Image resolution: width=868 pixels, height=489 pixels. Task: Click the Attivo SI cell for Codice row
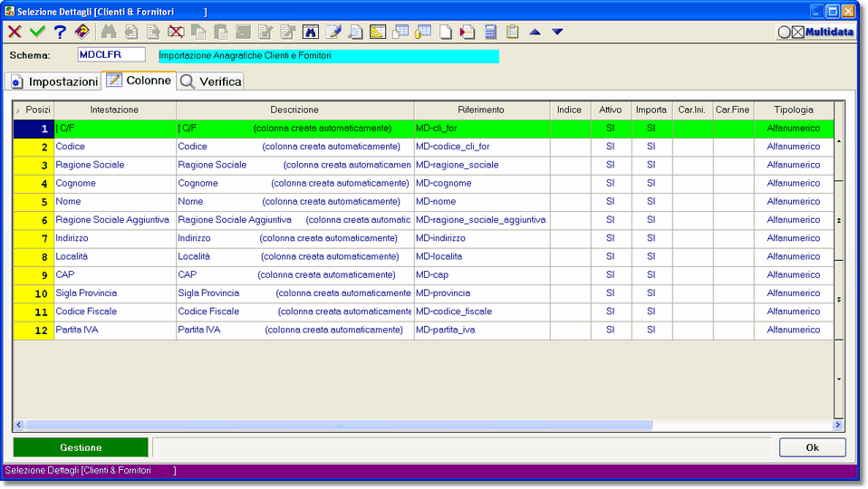(x=611, y=147)
